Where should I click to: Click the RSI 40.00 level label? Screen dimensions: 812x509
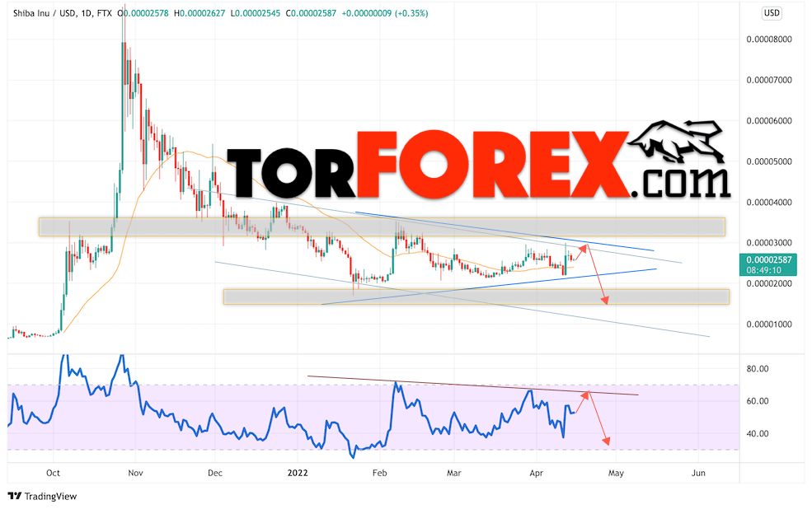757,434
